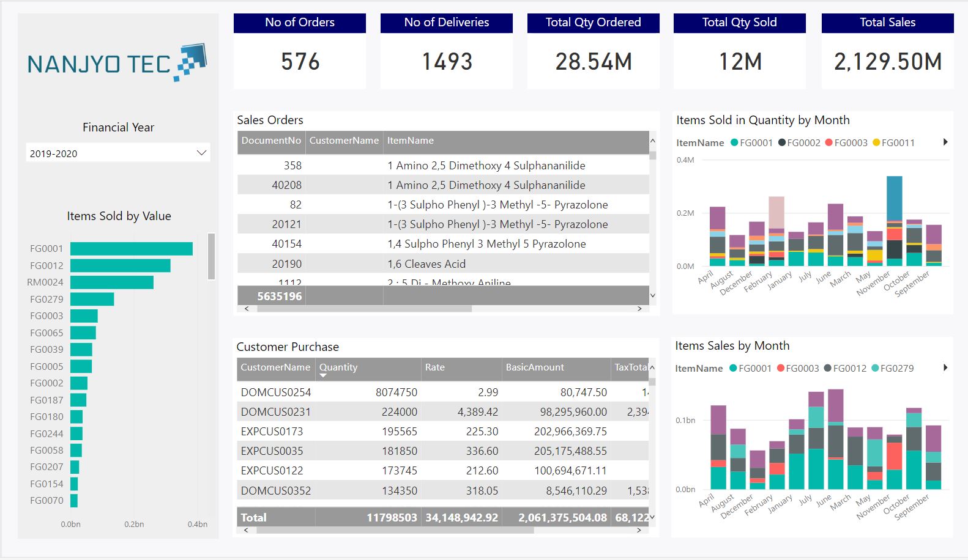Screen dimensions: 968x560
Task: Select the FG0001 bar in Items Sold by Value
Action: (x=132, y=248)
